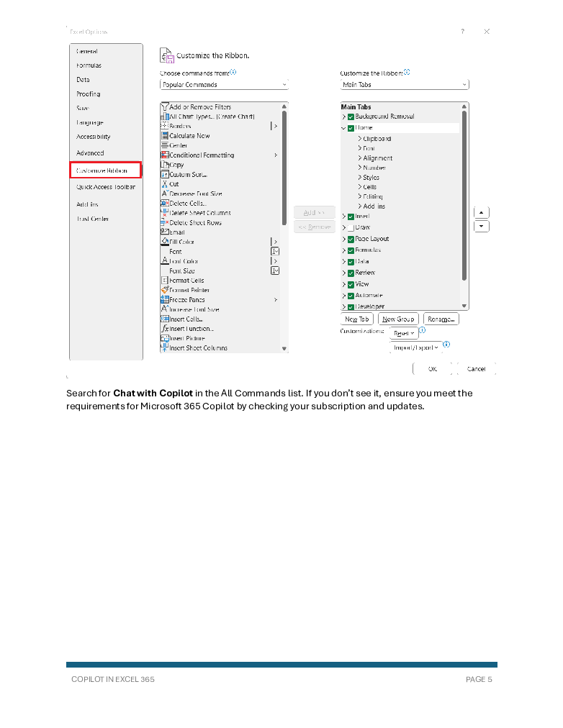Click the Insert Cells icon

(x=164, y=319)
